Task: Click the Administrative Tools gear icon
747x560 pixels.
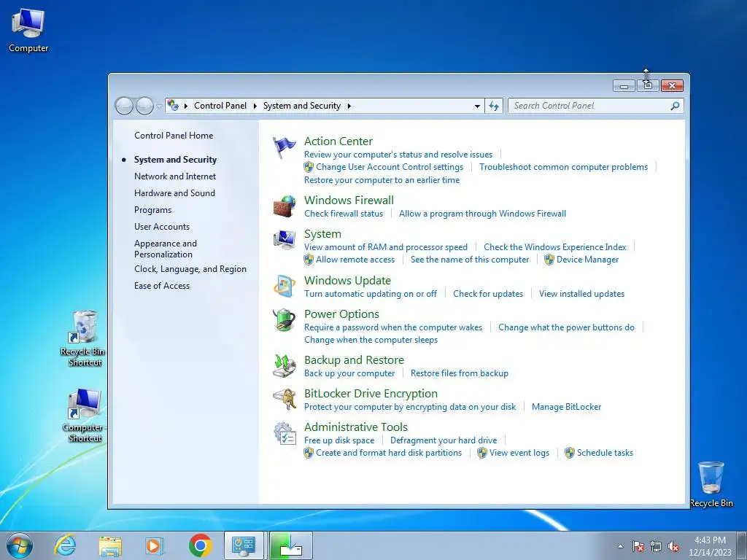Action: [x=285, y=433]
